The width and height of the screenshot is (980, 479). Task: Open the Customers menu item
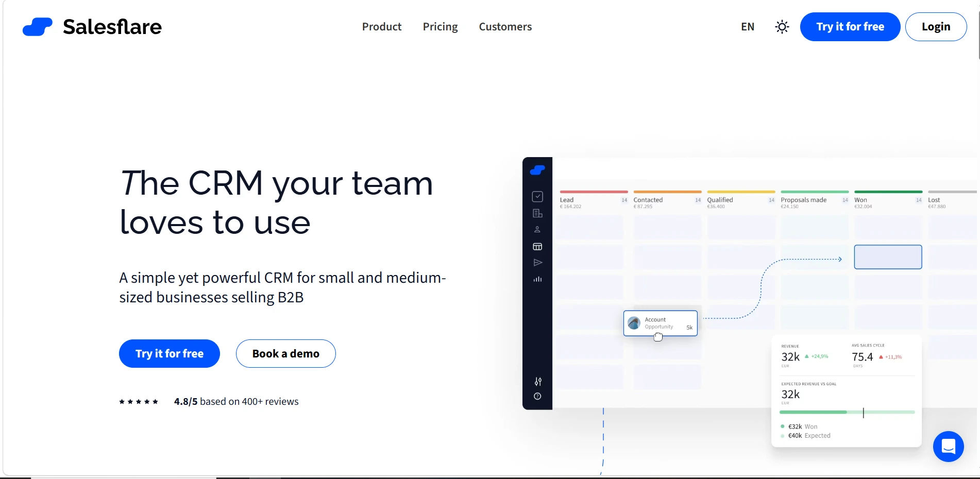(x=505, y=27)
